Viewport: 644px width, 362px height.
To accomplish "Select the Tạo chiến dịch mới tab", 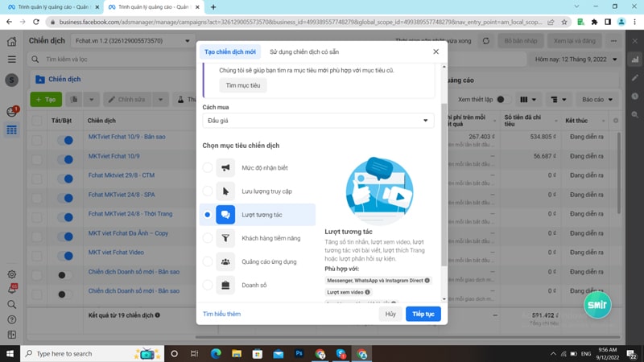I will pyautogui.click(x=230, y=51).
